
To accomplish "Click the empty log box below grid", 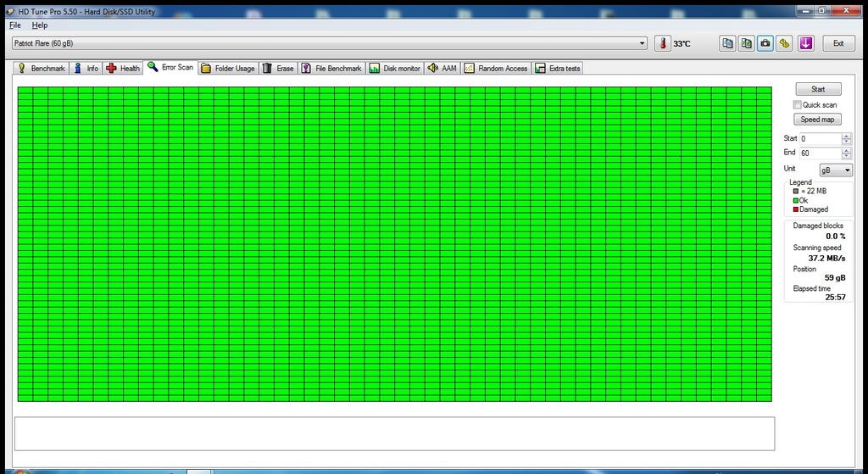I will coord(394,433).
